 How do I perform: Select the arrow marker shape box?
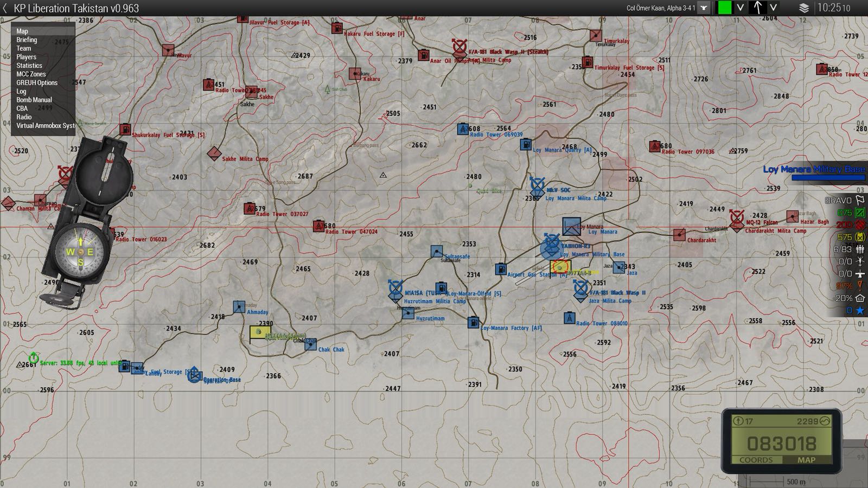758,8
